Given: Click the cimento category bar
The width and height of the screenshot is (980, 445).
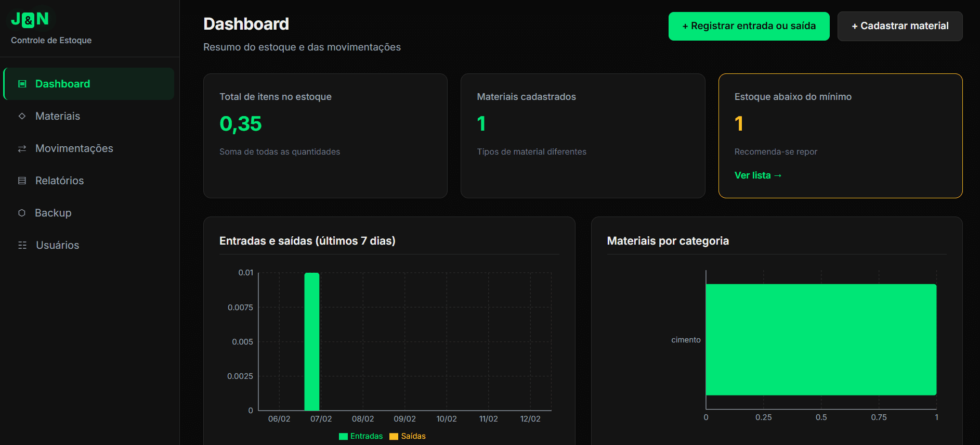Looking at the screenshot, I should (820, 339).
